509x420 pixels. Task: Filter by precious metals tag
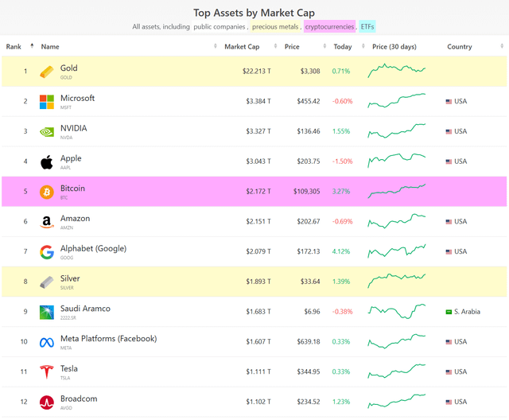click(x=275, y=27)
